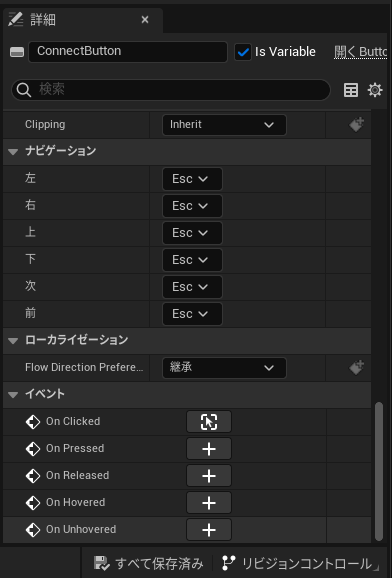Open the 左 navigation Esc dropdown
Image resolution: width=392 pixels, height=578 pixels.
(192, 179)
